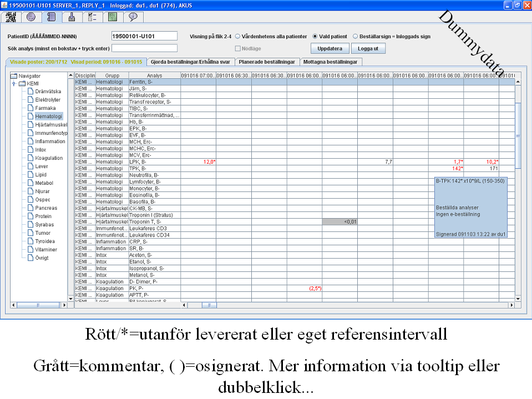The width and height of the screenshot is (532, 399).
Task: Select the CRP, S- analysis row
Action: (x=295, y=241)
